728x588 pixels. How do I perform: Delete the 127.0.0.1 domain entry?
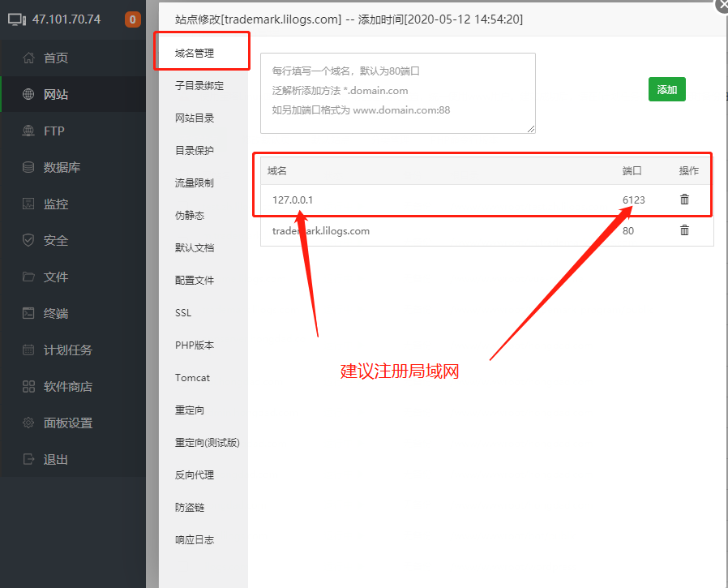(x=684, y=200)
